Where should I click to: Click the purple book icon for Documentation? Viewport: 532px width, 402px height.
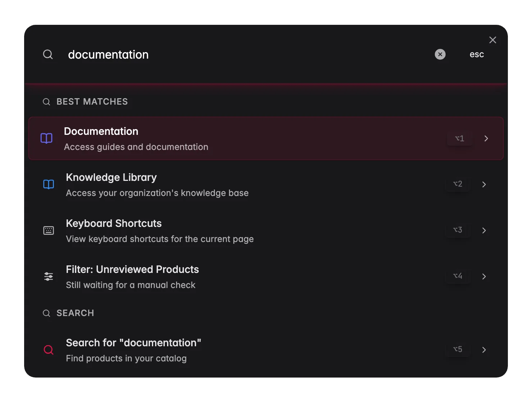(46, 138)
